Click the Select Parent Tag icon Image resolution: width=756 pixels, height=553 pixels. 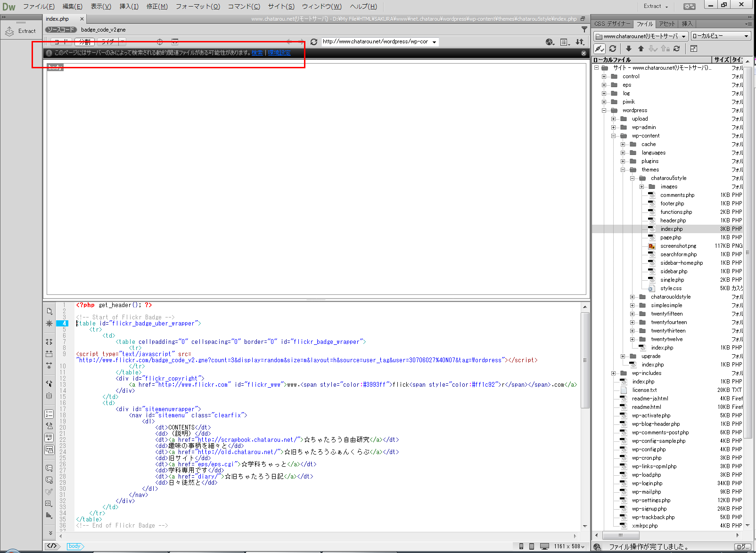(49, 384)
